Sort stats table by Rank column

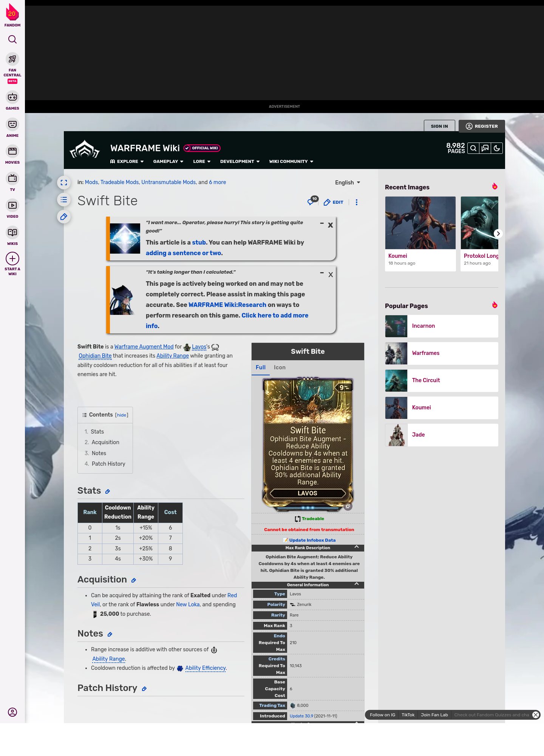[90, 513]
